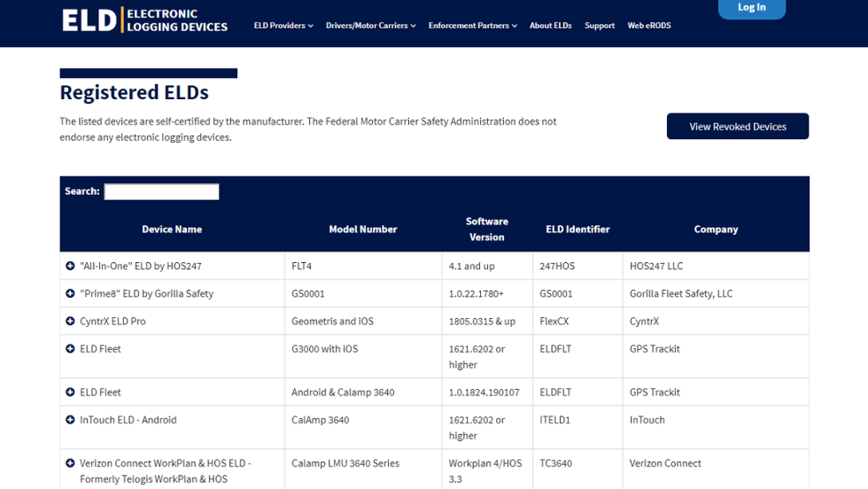868x489 pixels.
Task: Open the ELD Providers dropdown menu
Action: click(x=283, y=26)
